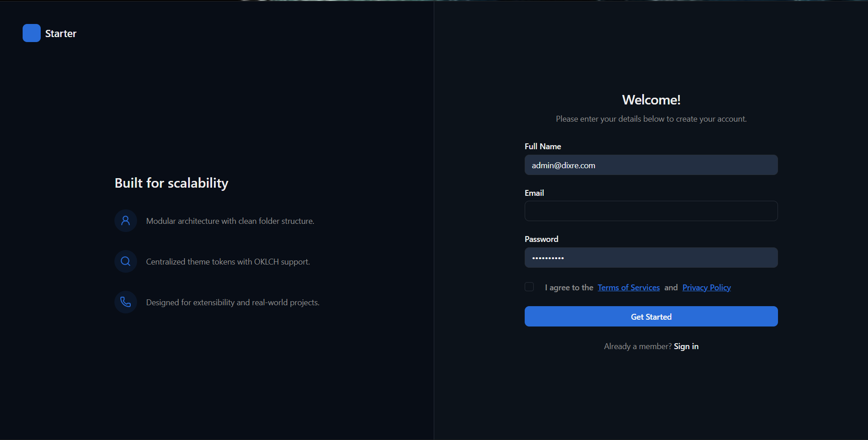This screenshot has width=868, height=440.
Task: Click the Full Name input containing admin@dixre.com
Action: [650, 165]
